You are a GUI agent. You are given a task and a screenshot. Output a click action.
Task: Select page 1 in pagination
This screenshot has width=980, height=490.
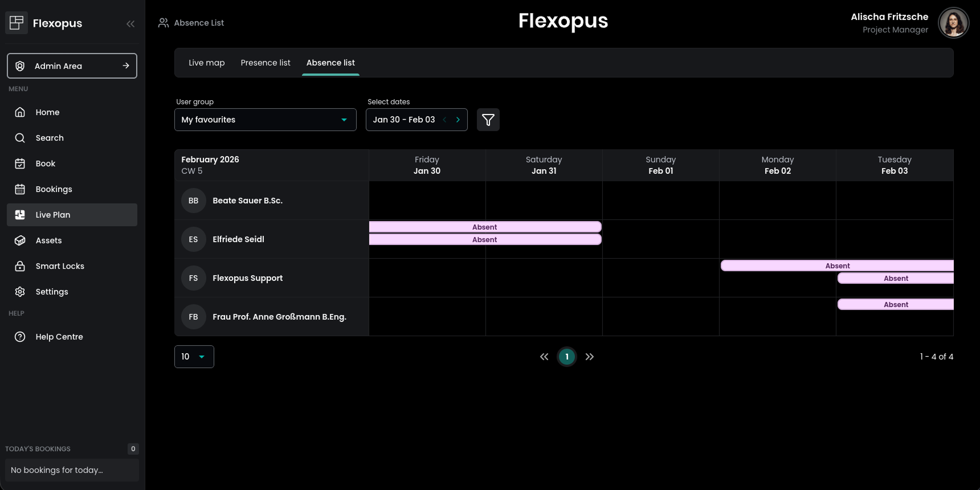point(566,357)
